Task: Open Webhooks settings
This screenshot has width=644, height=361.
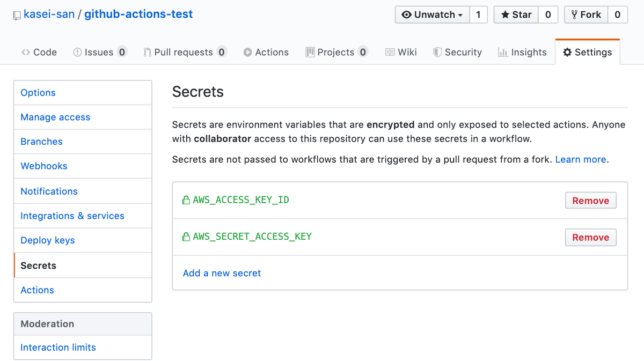Action: point(83,166)
